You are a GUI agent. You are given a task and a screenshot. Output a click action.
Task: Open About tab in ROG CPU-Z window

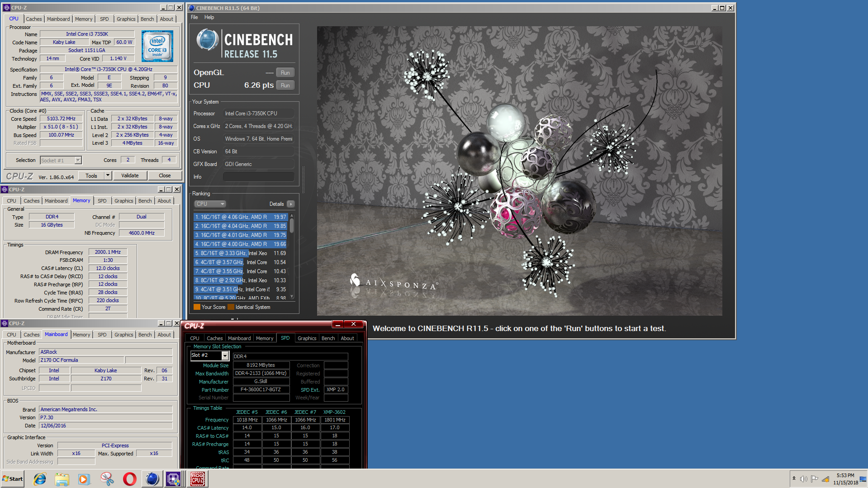click(347, 338)
